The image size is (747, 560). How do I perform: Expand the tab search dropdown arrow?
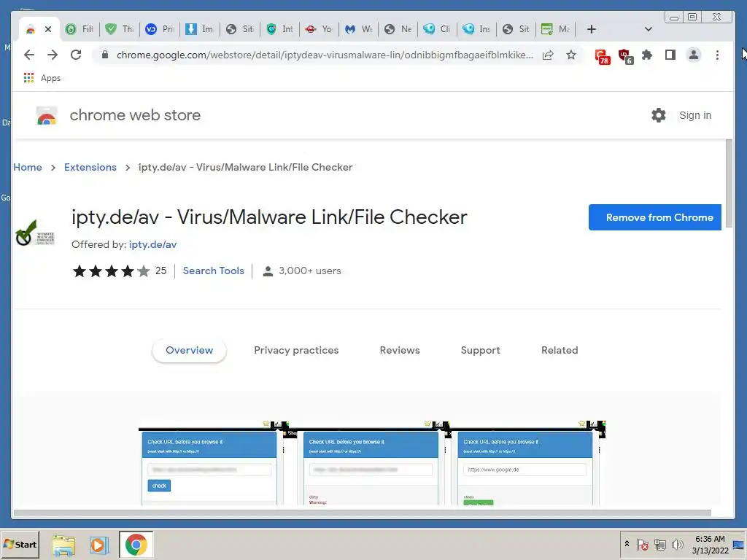[x=648, y=29]
